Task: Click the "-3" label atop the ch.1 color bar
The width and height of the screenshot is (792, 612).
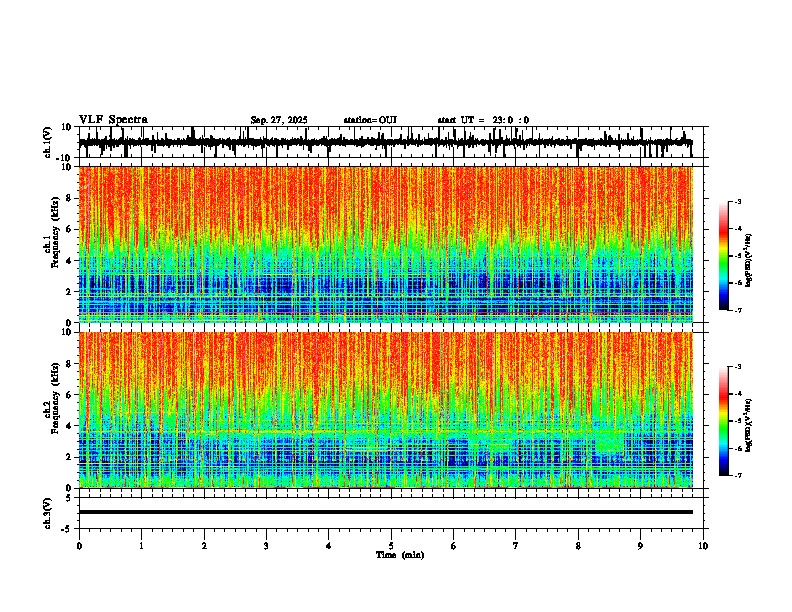Action: pos(737,201)
